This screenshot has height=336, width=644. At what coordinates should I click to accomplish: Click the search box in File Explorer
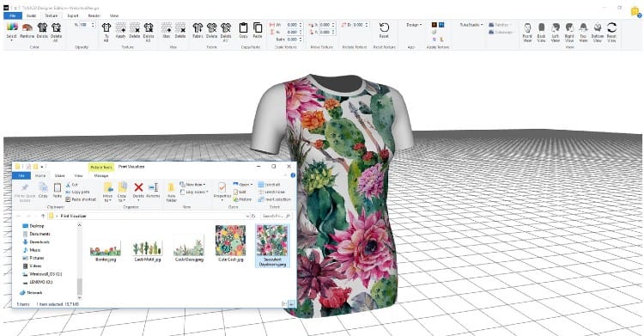276,216
